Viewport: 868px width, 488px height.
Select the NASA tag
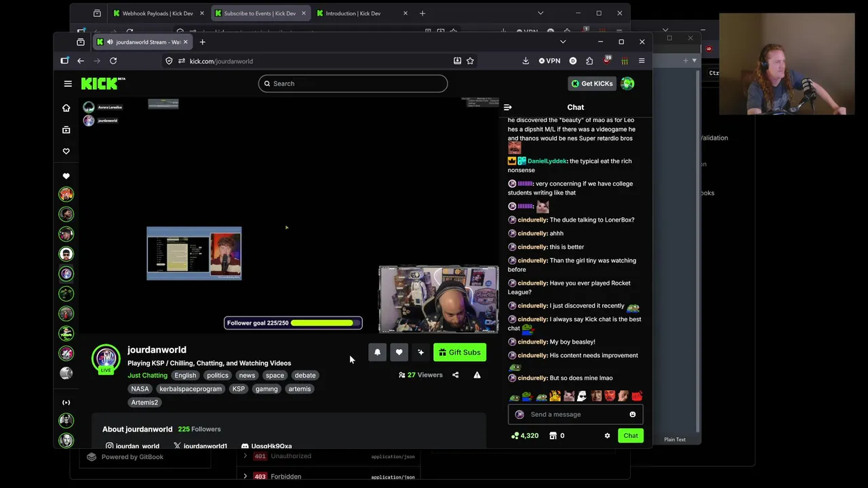(140, 389)
